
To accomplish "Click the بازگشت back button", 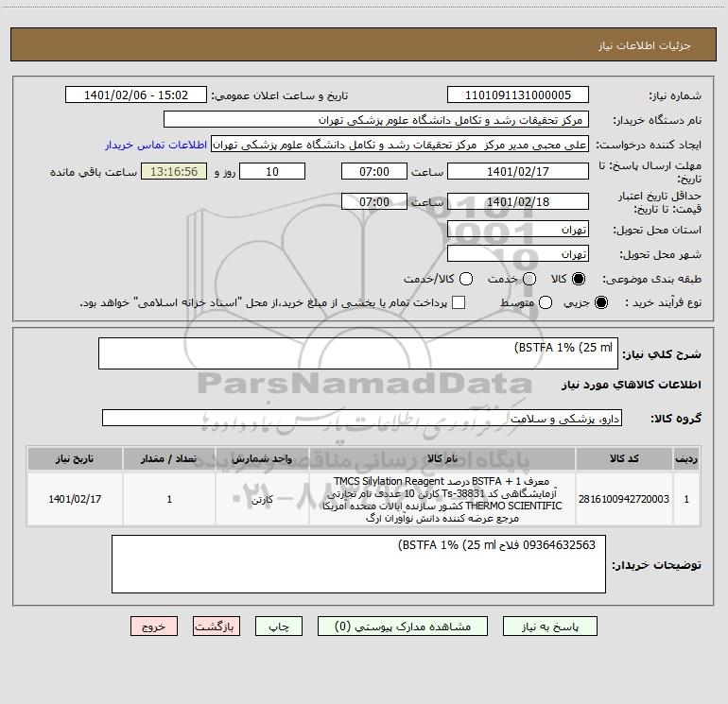I will click(217, 627).
